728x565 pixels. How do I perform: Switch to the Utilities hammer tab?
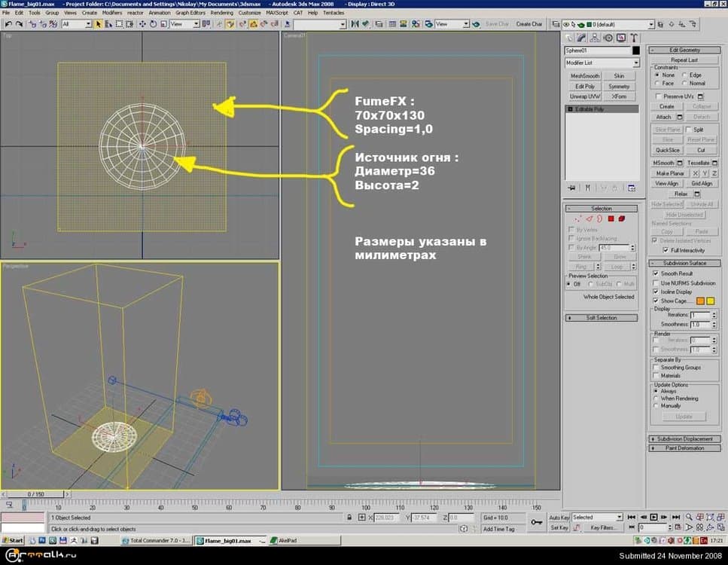click(x=634, y=38)
